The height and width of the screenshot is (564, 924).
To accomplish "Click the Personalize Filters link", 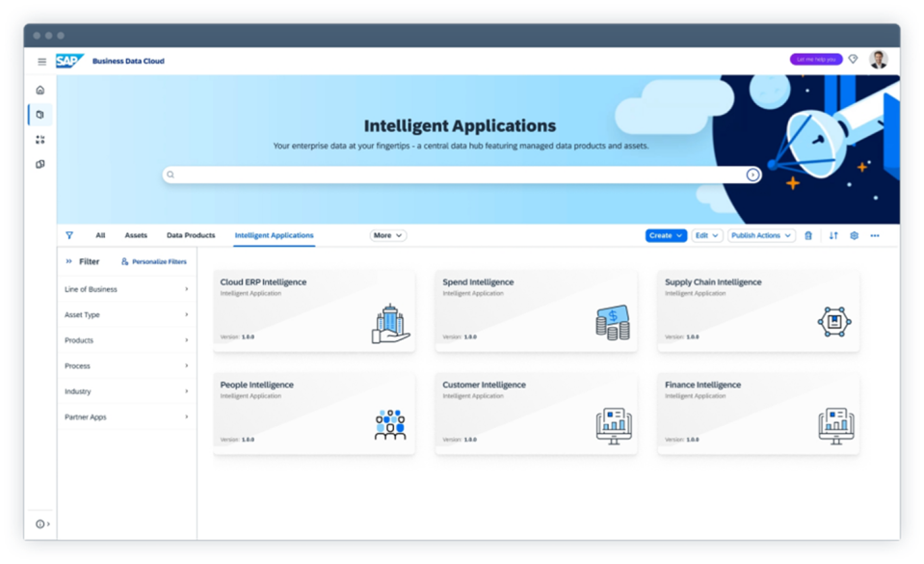I will tap(154, 261).
